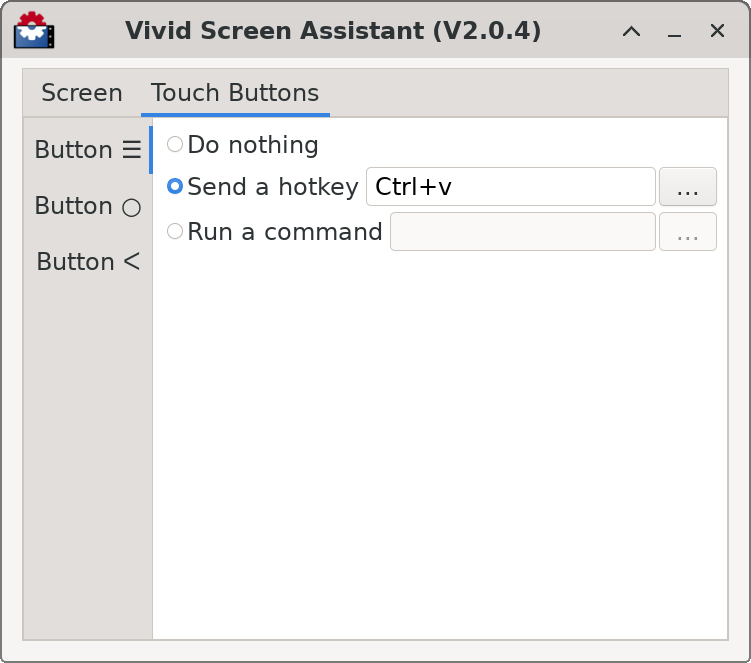Screen dimensions: 751x663
Task: Click the Send a hotkey label text
Action: click(x=272, y=186)
